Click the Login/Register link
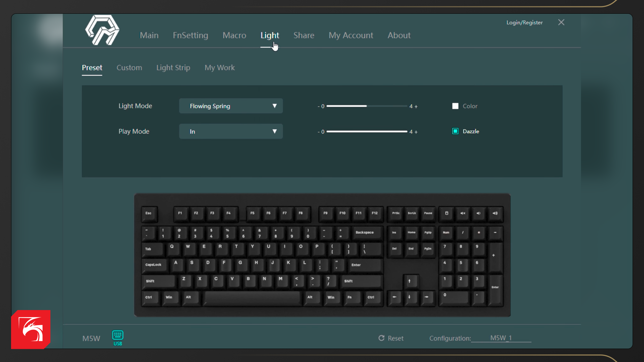Viewport: 644px width, 362px height. tap(524, 22)
